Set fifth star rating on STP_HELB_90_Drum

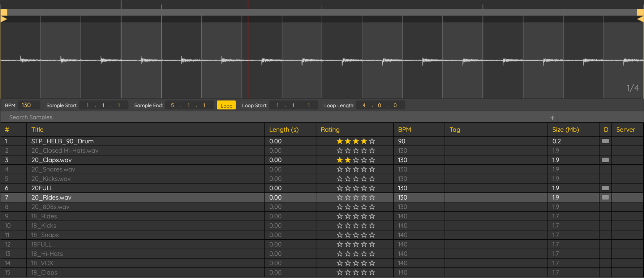pos(372,141)
